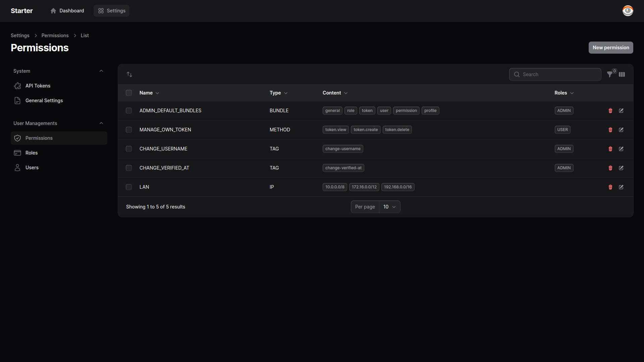This screenshot has height=362, width=644.
Task: Go to Roles in the sidebar
Action: [x=32, y=153]
